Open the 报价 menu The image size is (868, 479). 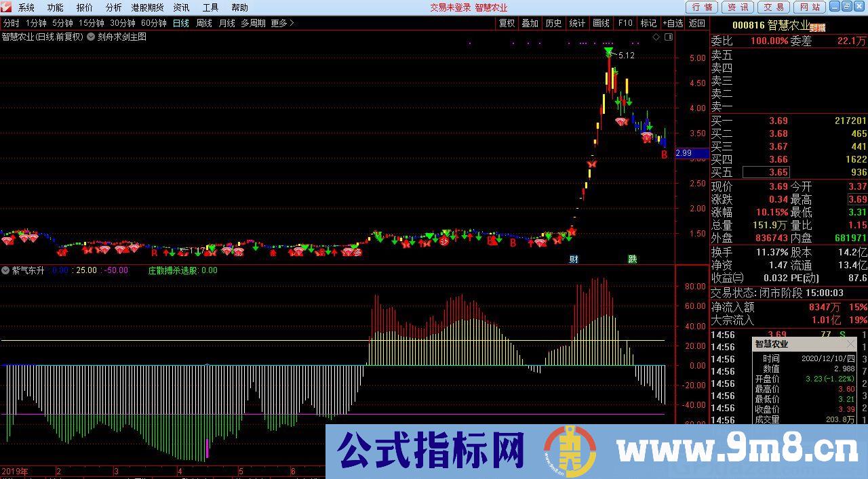pyautogui.click(x=85, y=7)
